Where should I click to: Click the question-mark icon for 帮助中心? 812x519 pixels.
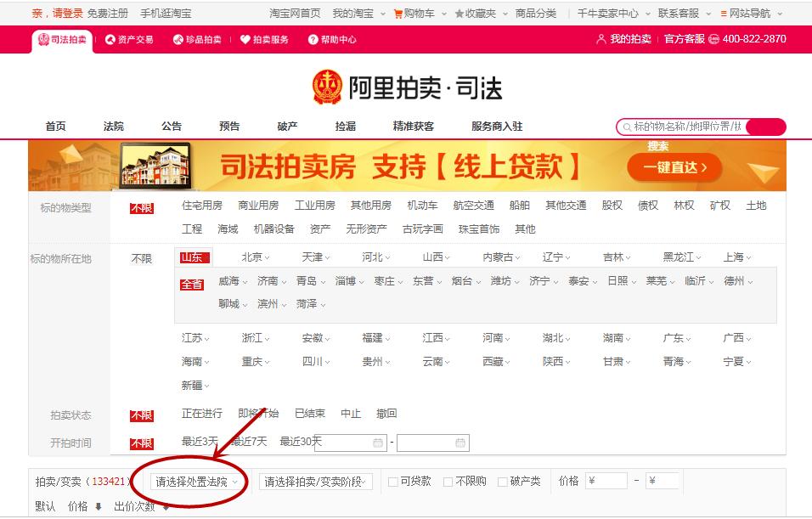[x=313, y=39]
